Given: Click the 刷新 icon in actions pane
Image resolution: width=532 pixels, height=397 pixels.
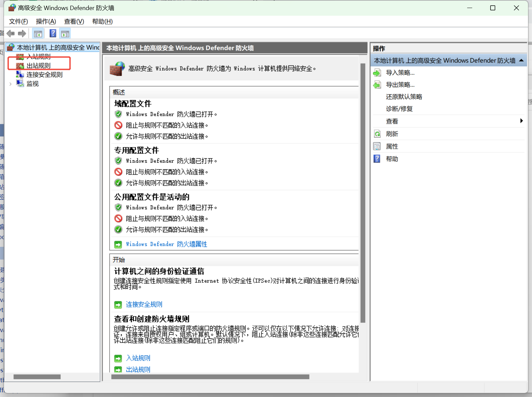Looking at the screenshot, I should coord(377,134).
